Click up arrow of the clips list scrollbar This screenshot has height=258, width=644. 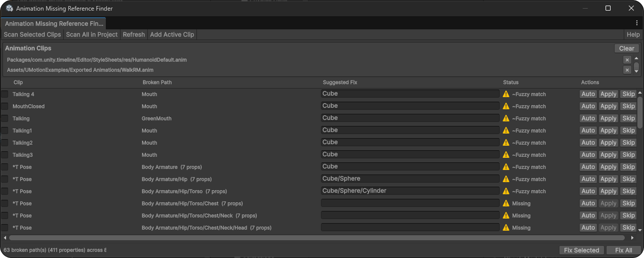click(x=636, y=59)
